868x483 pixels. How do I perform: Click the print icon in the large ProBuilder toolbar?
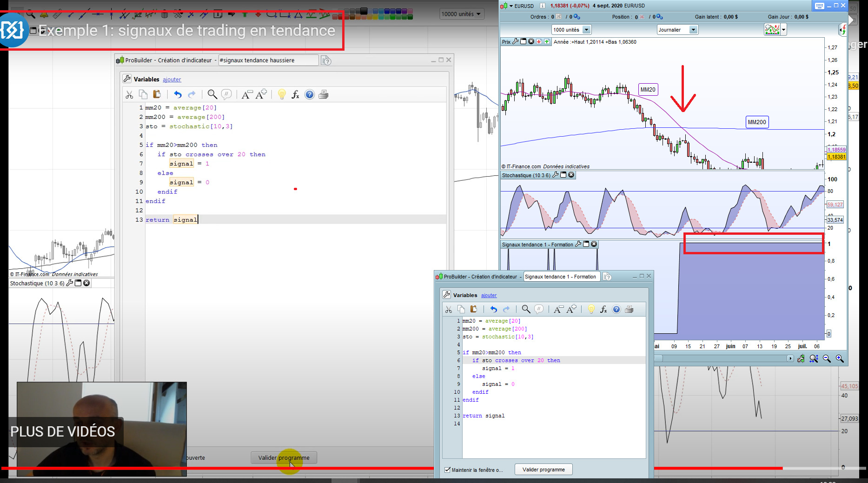click(x=324, y=95)
